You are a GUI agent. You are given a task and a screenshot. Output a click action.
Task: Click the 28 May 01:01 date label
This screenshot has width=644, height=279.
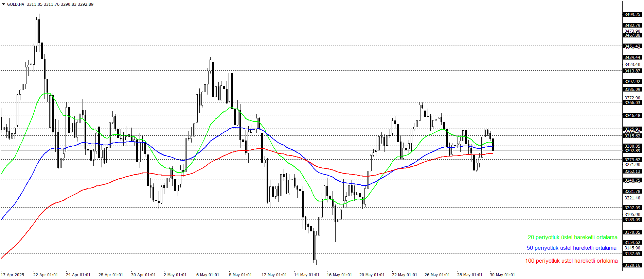coord(470,275)
